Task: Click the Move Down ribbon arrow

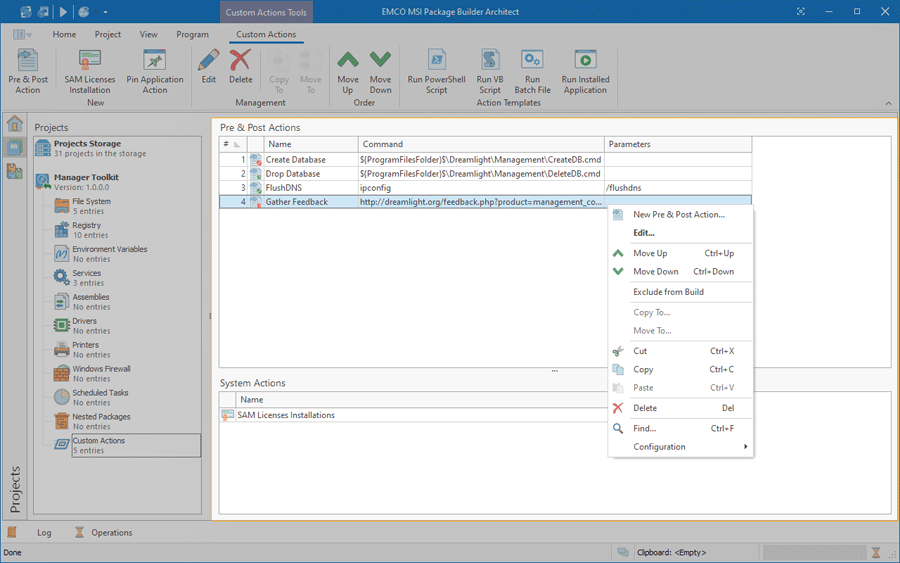Action: click(380, 71)
